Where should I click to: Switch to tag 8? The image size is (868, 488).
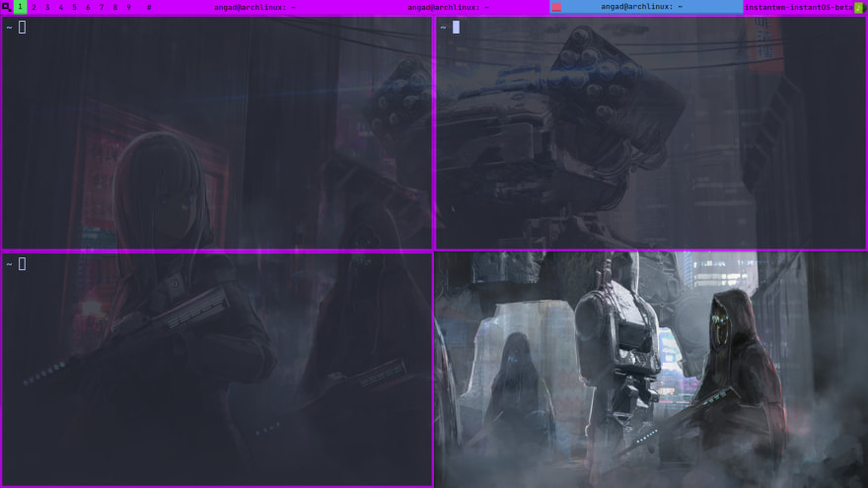115,7
